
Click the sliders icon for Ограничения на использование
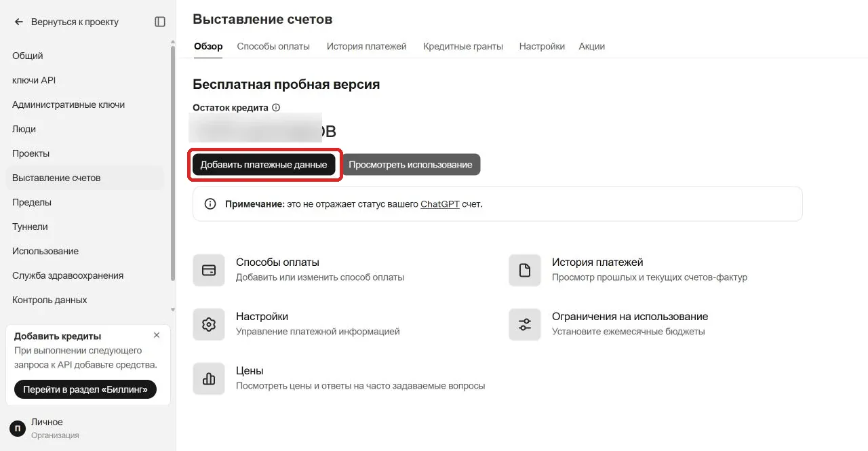coord(525,324)
